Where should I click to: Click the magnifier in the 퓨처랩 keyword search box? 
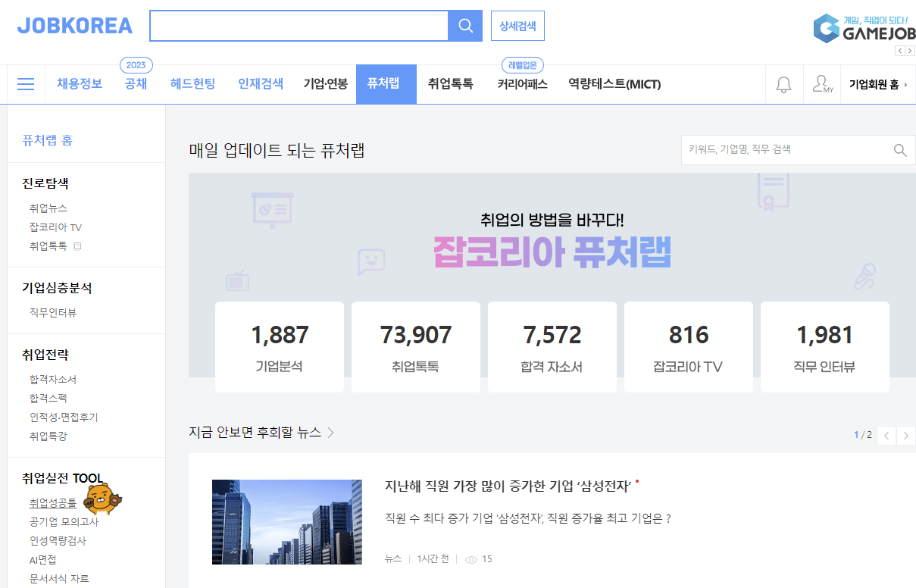(900, 150)
